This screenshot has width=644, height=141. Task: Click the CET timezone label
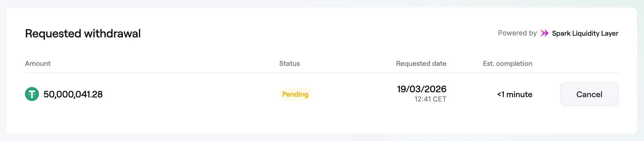pyautogui.click(x=439, y=99)
